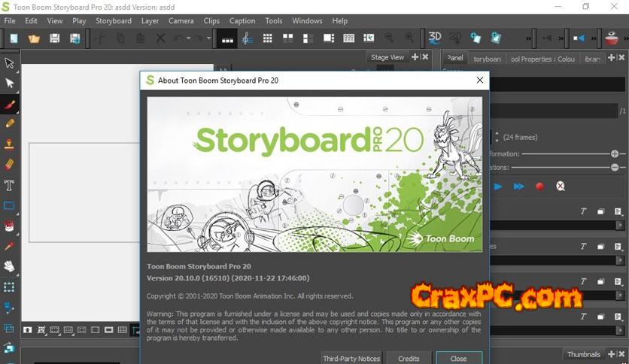This screenshot has width=629, height=364.
Task: Expand the transformation section plus icon
Action: click(x=615, y=153)
